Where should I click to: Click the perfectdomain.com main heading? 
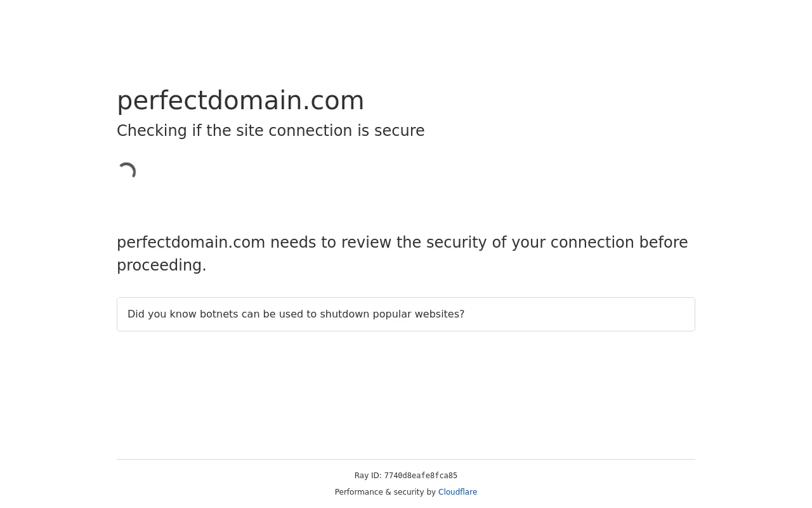tap(240, 101)
